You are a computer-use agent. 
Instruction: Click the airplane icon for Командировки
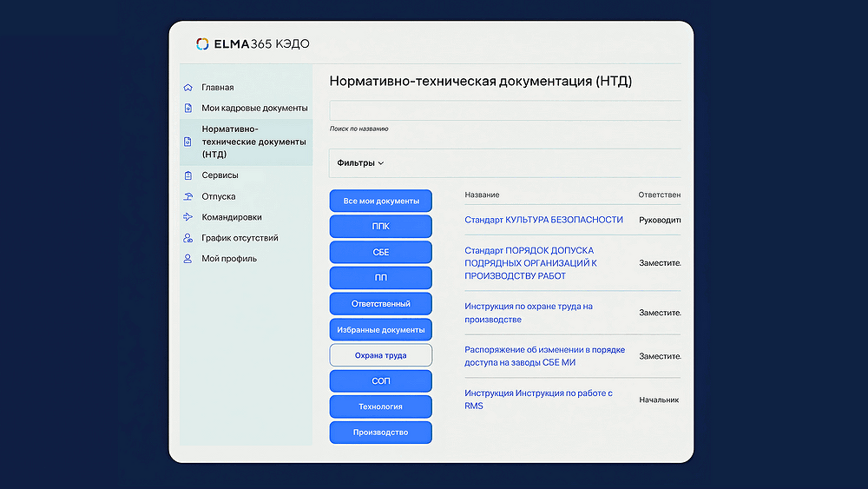187,217
